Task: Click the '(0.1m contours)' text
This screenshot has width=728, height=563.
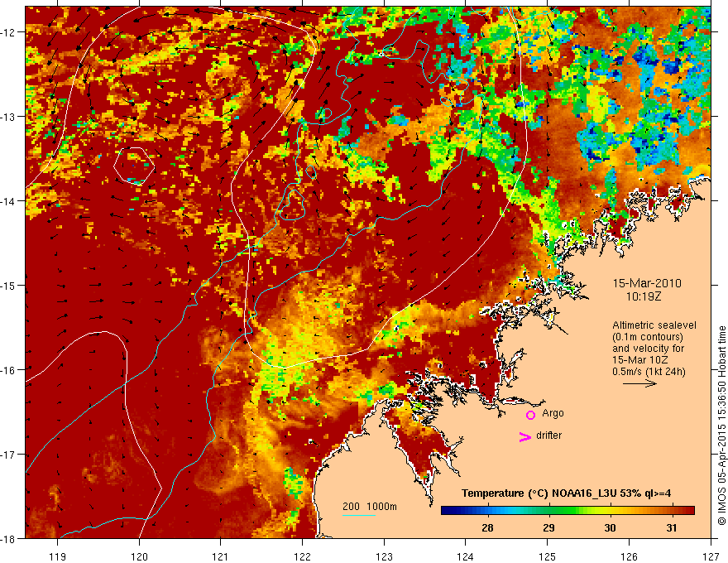Action: [x=648, y=337]
